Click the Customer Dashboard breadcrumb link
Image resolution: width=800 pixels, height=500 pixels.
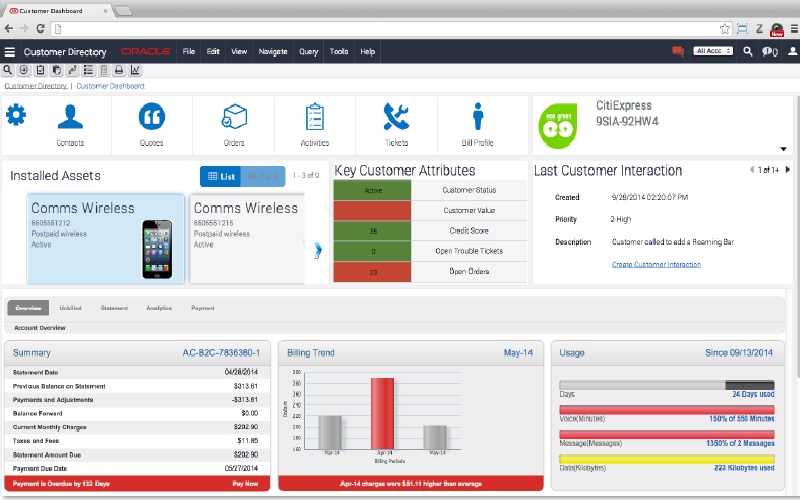point(110,86)
